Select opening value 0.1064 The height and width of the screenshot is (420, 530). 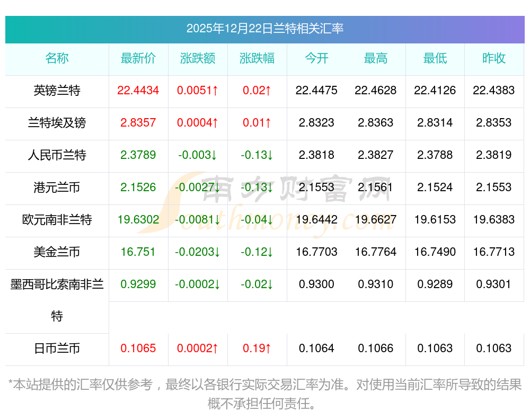click(x=316, y=348)
